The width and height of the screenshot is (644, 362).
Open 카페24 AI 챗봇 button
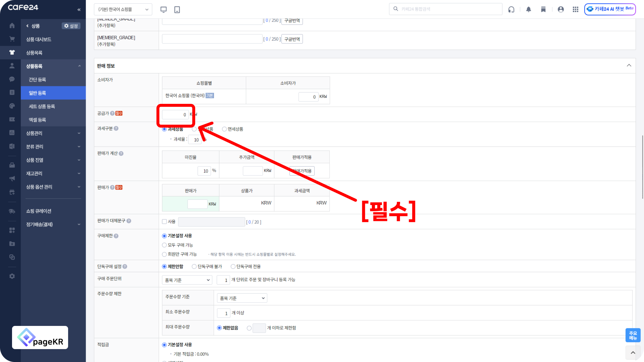(610, 9)
